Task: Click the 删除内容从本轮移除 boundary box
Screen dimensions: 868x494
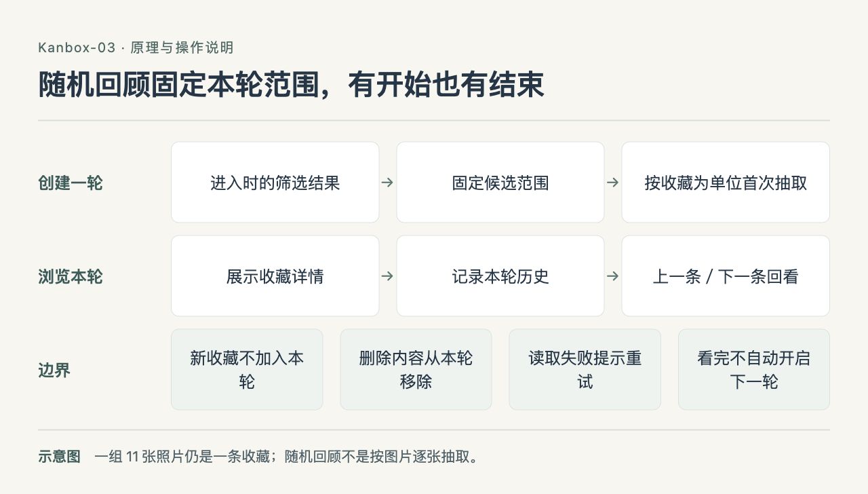Action: (416, 369)
